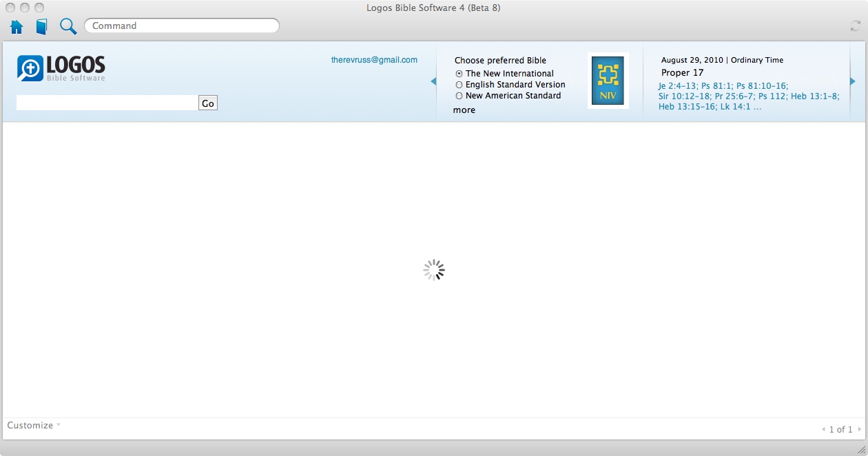This screenshot has width=868, height=456.
Task: Open the NIV Bible cover thumbnail
Action: (x=608, y=81)
